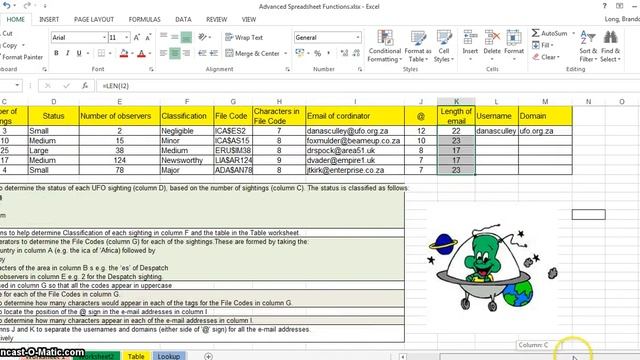Click the Delete cells button
The width and height of the screenshot is (640, 360).
click(492, 46)
